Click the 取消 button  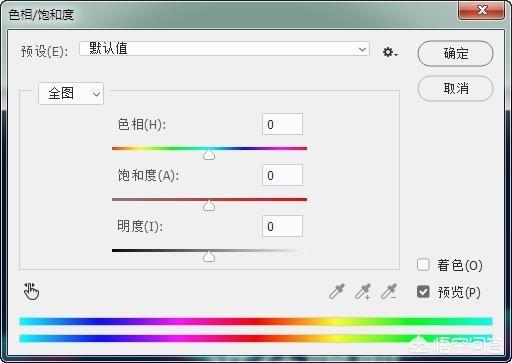click(455, 89)
